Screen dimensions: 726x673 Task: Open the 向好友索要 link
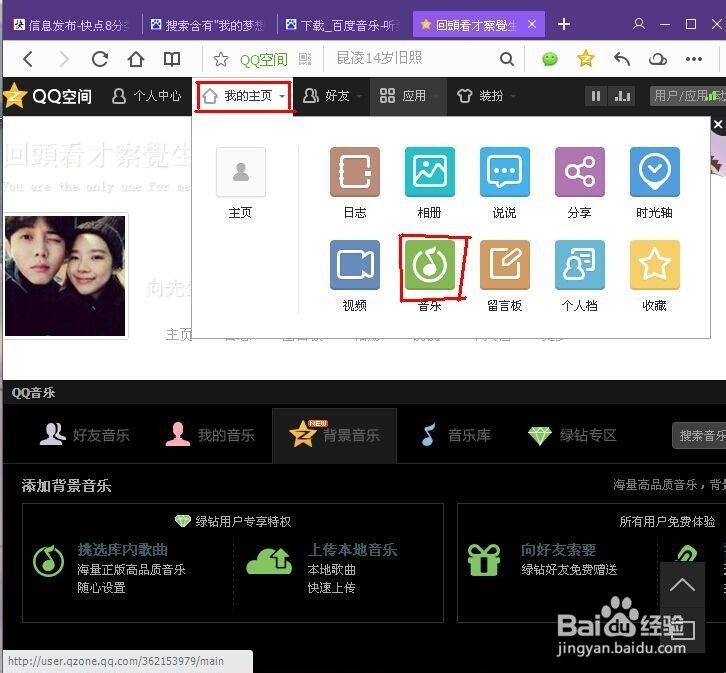(558, 549)
